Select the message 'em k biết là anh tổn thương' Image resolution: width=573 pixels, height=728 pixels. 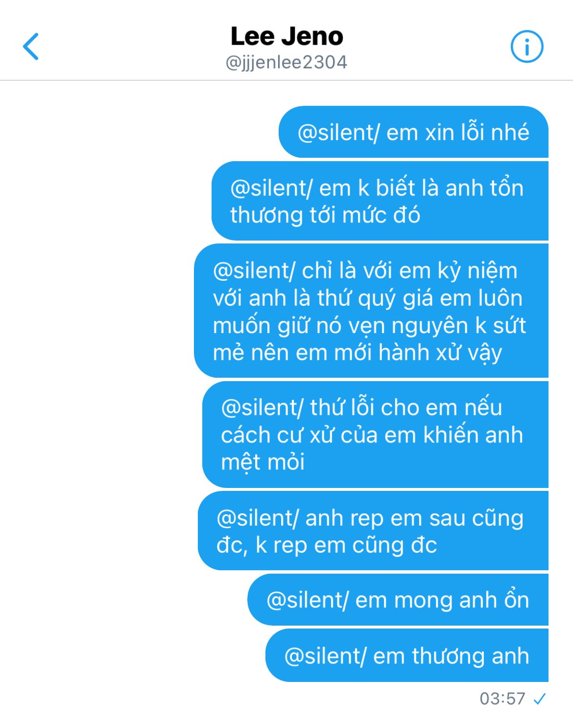[380, 201]
